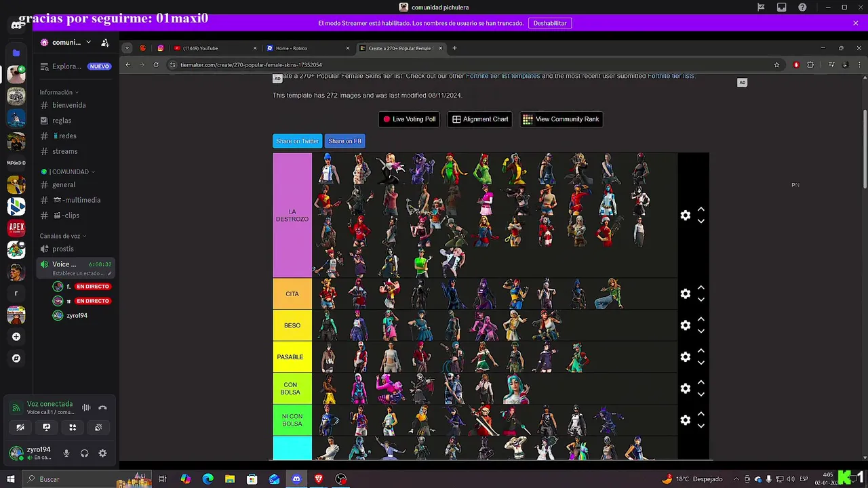
Task: Switch to Home - Roblox tab
Action: coord(307,48)
